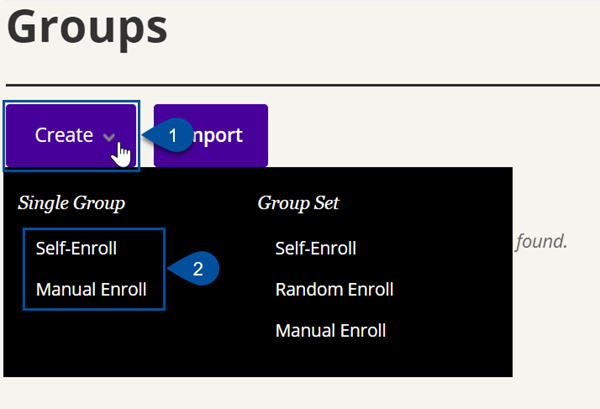Click the chevron arrow on the Create button
Image resolution: width=600 pixels, height=409 pixels.
click(x=109, y=137)
